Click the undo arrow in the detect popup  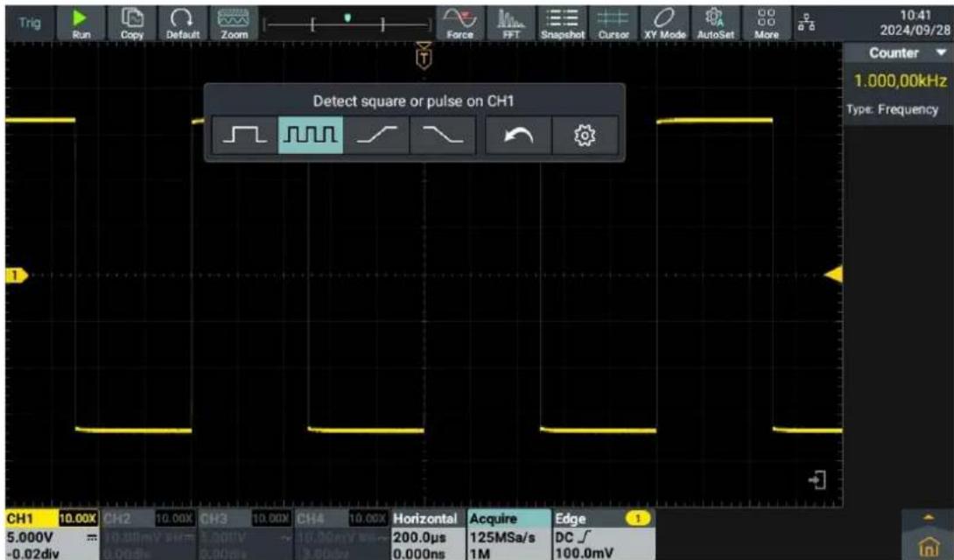click(x=518, y=135)
